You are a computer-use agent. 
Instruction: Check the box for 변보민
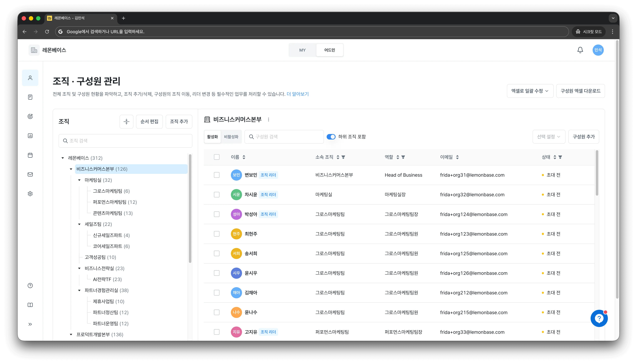[217, 175]
